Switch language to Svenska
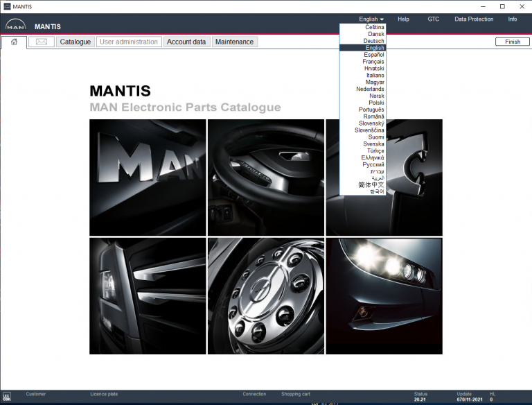Screen dimensions: 532x405 click(x=363, y=144)
